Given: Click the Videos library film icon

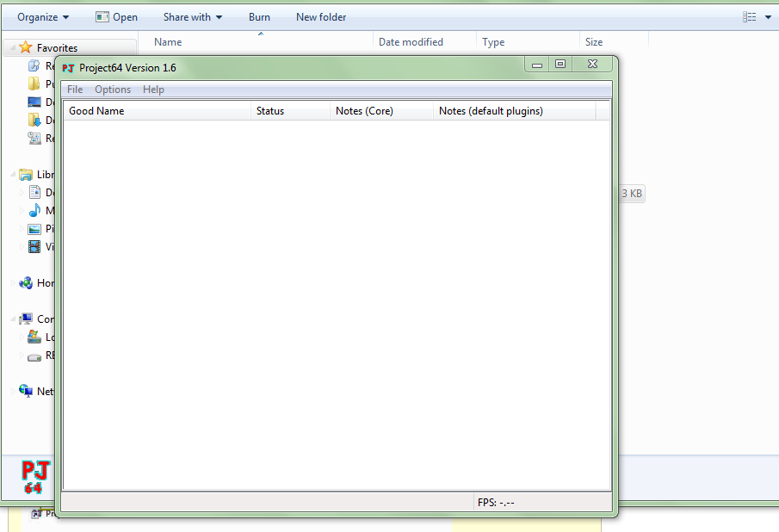Looking at the screenshot, I should tap(34, 246).
